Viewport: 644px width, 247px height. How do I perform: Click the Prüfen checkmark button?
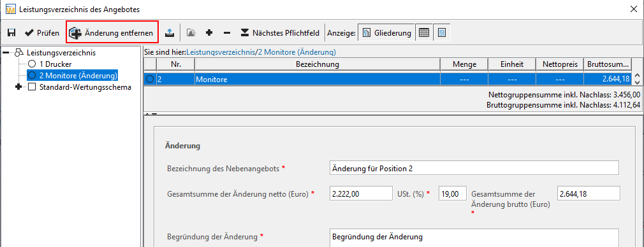tap(42, 33)
